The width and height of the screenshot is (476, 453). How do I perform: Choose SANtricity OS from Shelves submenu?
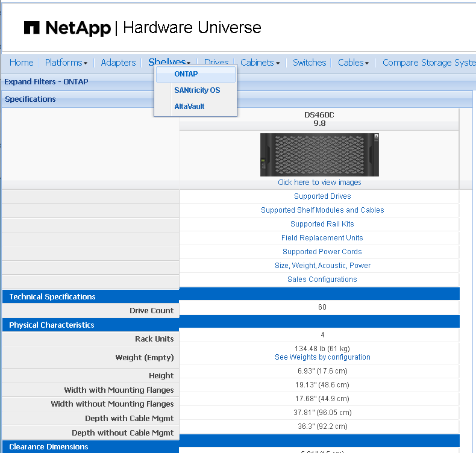[x=197, y=90]
